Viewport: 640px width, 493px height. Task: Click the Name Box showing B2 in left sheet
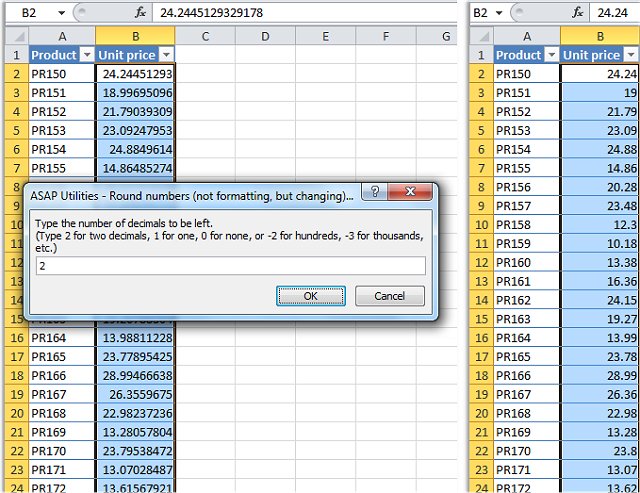(x=29, y=13)
